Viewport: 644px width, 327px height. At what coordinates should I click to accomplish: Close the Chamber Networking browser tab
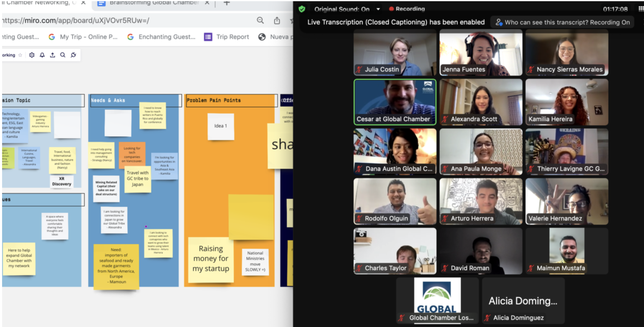tap(83, 3)
